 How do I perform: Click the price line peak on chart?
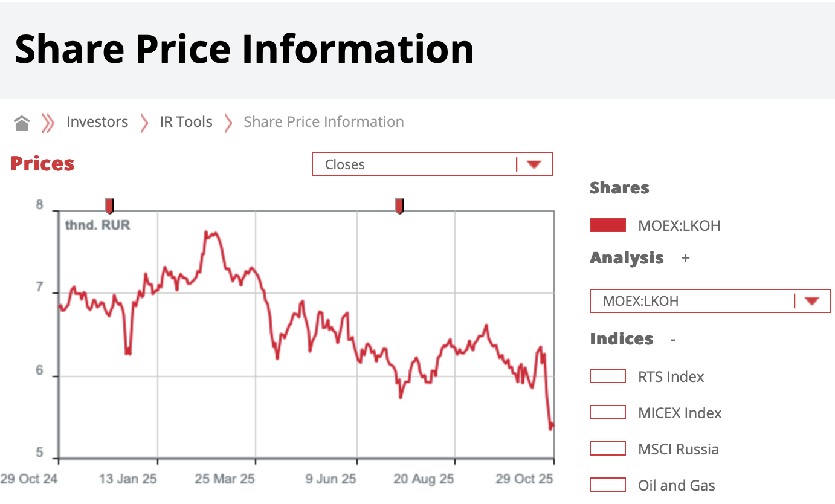[207, 233]
